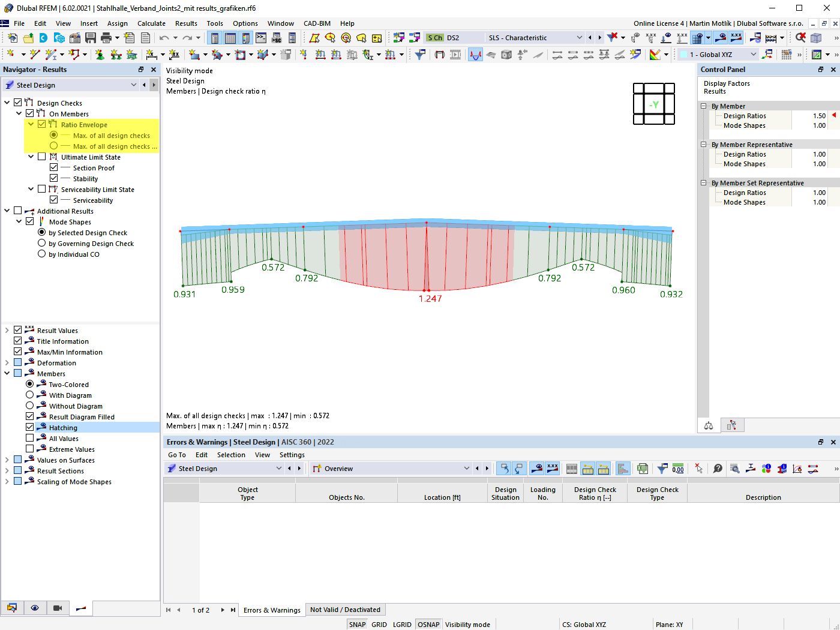This screenshot has width=840, height=630.
Task: Switch to the Not Valid / Deactivated tab
Action: (345, 610)
